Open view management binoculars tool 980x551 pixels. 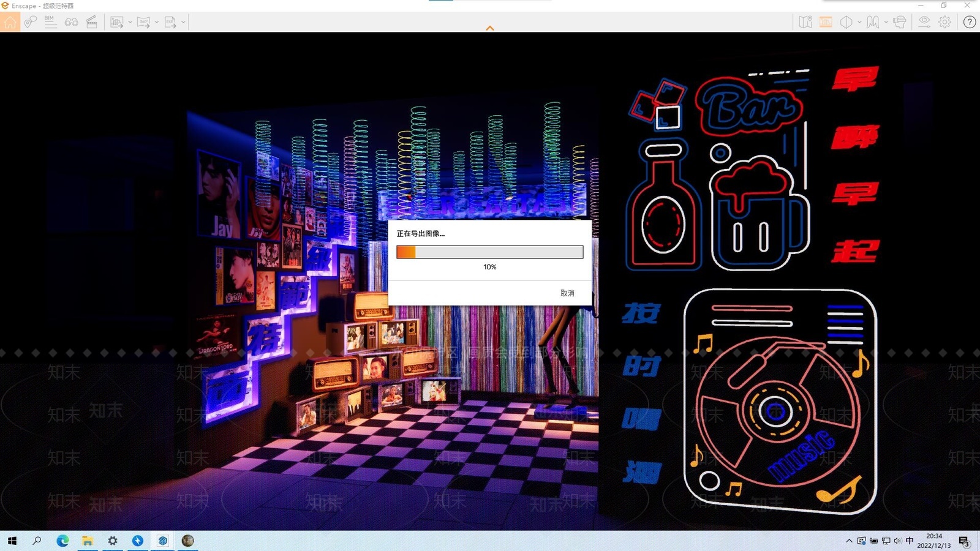pyautogui.click(x=71, y=23)
